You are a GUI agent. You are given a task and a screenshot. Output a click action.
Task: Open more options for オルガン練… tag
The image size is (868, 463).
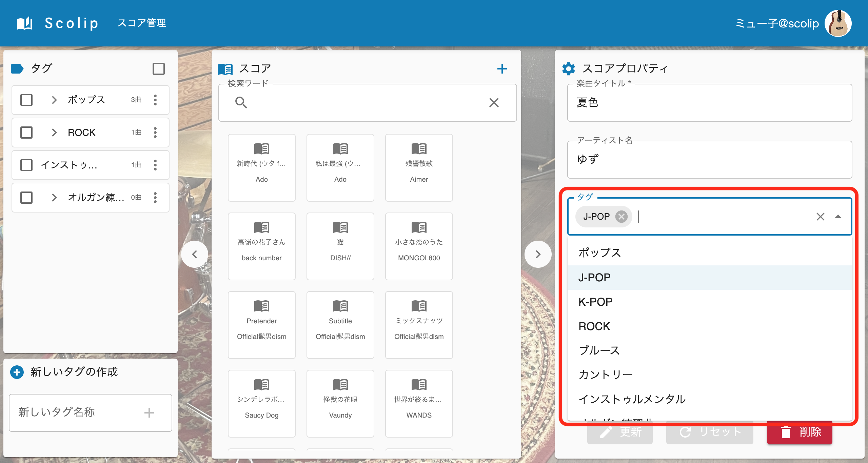pyautogui.click(x=155, y=197)
